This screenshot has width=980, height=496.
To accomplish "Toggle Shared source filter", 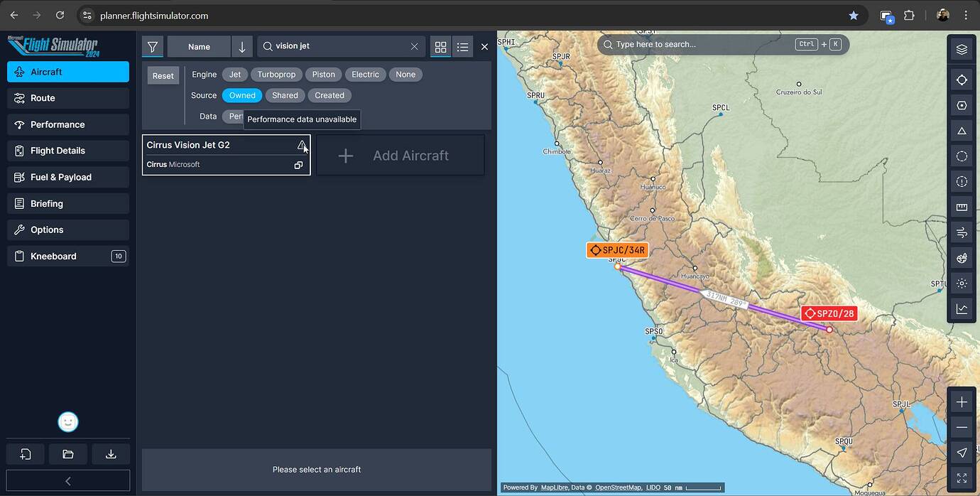I will click(285, 95).
